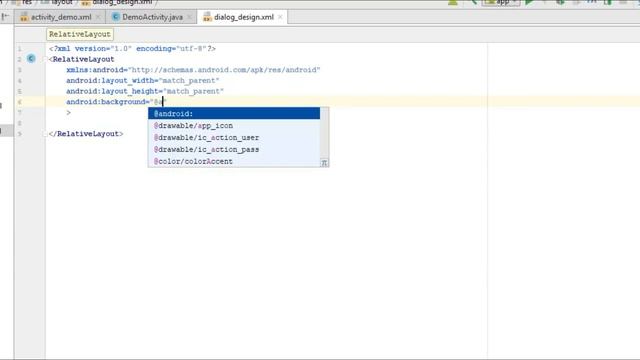Click the panel toggle icon left of tabs
Screen dimensions: 640x360
[x=5, y=17]
